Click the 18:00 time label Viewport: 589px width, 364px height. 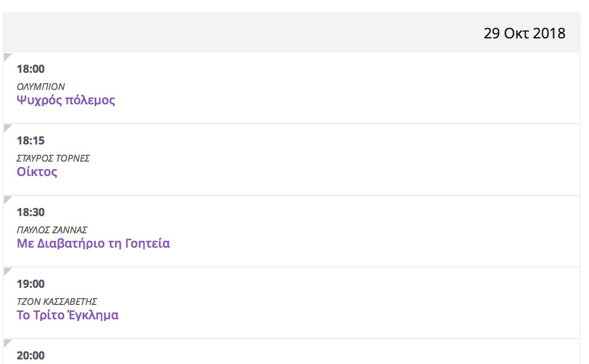click(x=30, y=69)
